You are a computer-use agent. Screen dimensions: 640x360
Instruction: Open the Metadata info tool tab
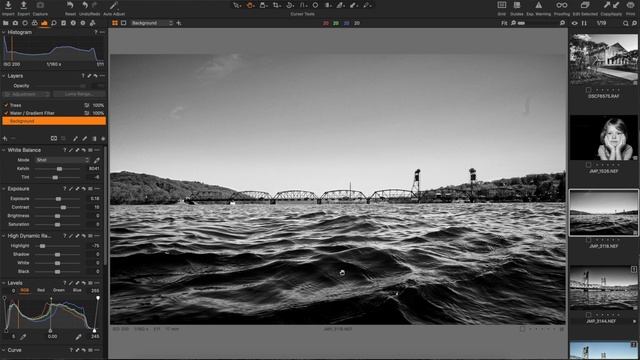[73, 23]
